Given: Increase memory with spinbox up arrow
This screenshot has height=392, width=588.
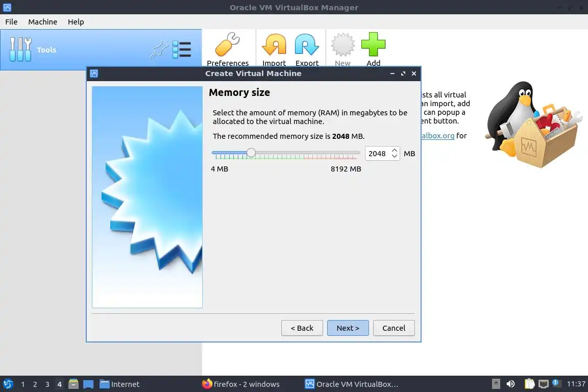Looking at the screenshot, I should [395, 150].
